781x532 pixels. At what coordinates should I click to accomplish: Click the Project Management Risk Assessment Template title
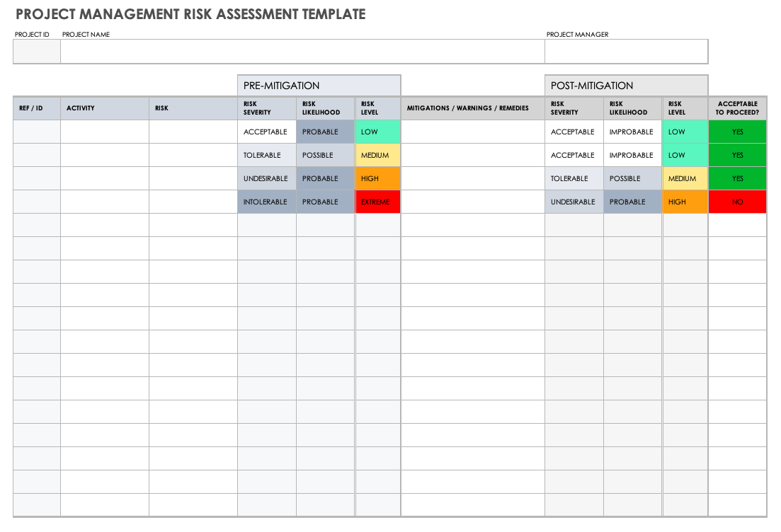(x=190, y=14)
